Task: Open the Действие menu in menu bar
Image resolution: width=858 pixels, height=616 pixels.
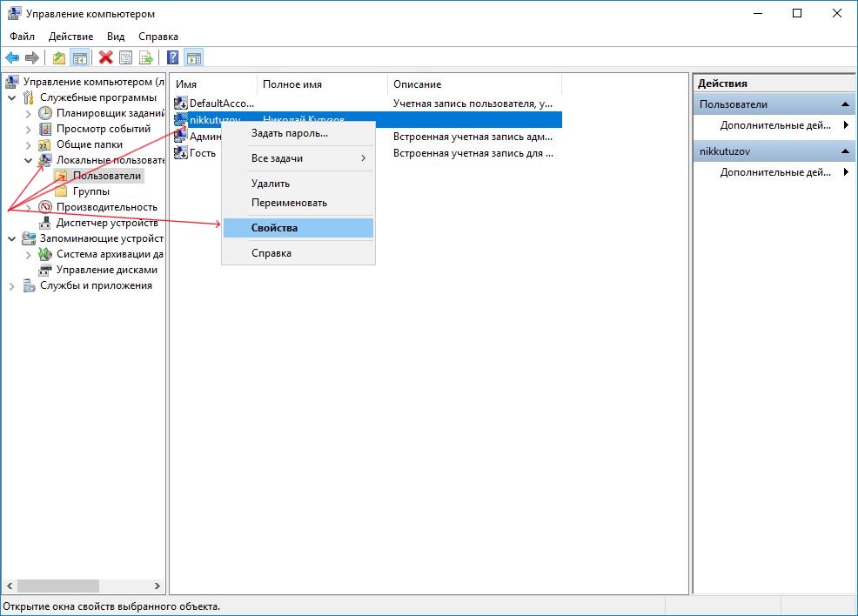Action: pyautogui.click(x=70, y=37)
